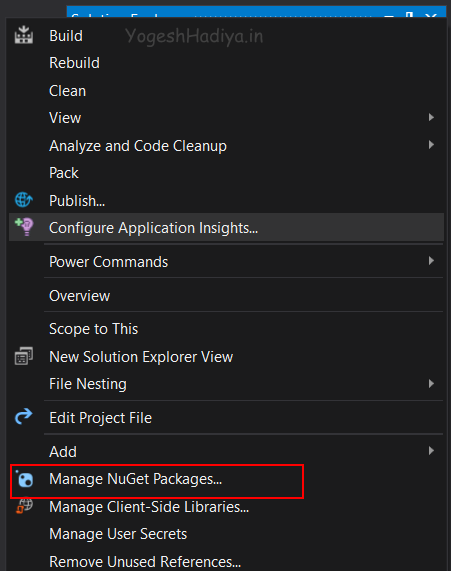Open Power Commands submenu
Screen dimensions: 451x571
[226, 261]
